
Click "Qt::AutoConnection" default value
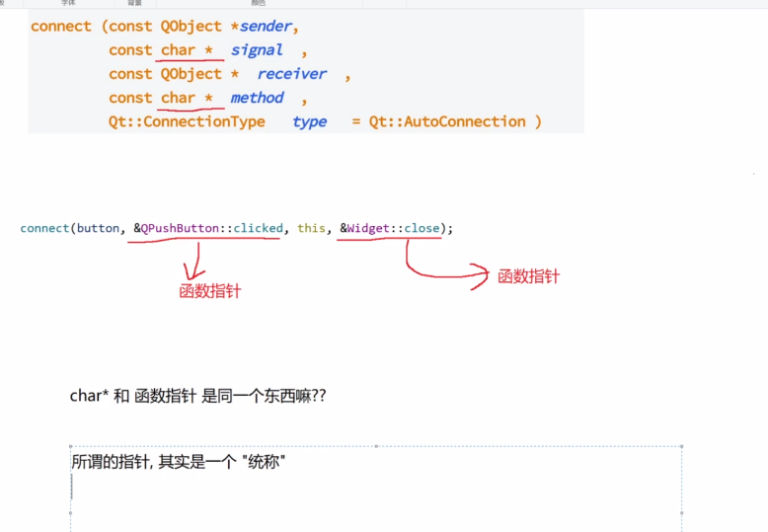pyautogui.click(x=447, y=121)
